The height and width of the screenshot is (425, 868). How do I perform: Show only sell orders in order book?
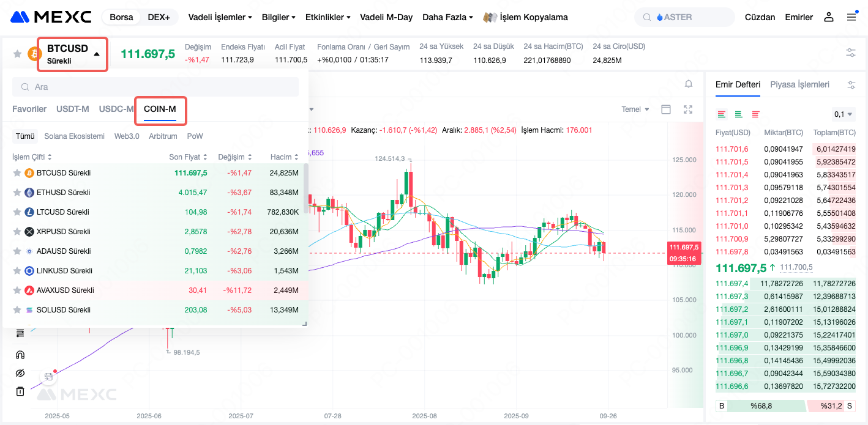(x=755, y=114)
